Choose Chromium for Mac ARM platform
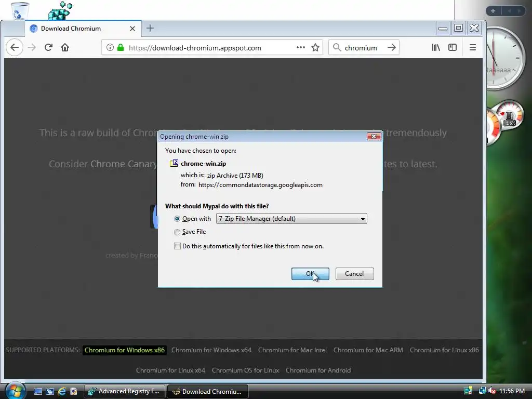Image resolution: width=532 pixels, height=399 pixels. (368, 350)
